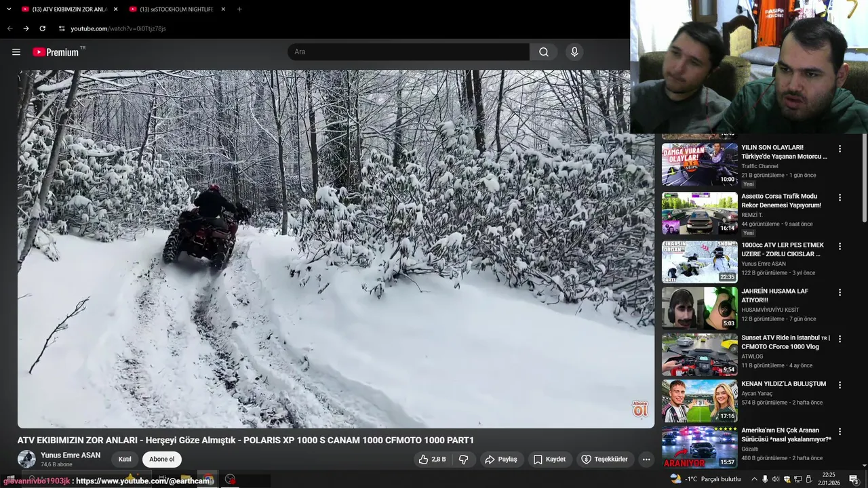This screenshot has height=488, width=868.
Task: Click the taskbar microphone tray icon
Action: [765, 479]
